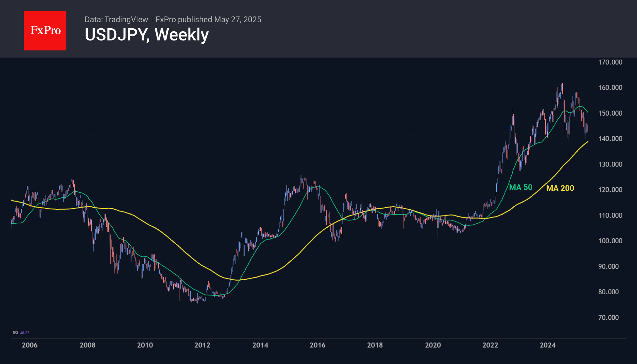Image resolution: width=637 pixels, height=364 pixels.
Task: Click the red FxPro logo
Action: pos(45,30)
